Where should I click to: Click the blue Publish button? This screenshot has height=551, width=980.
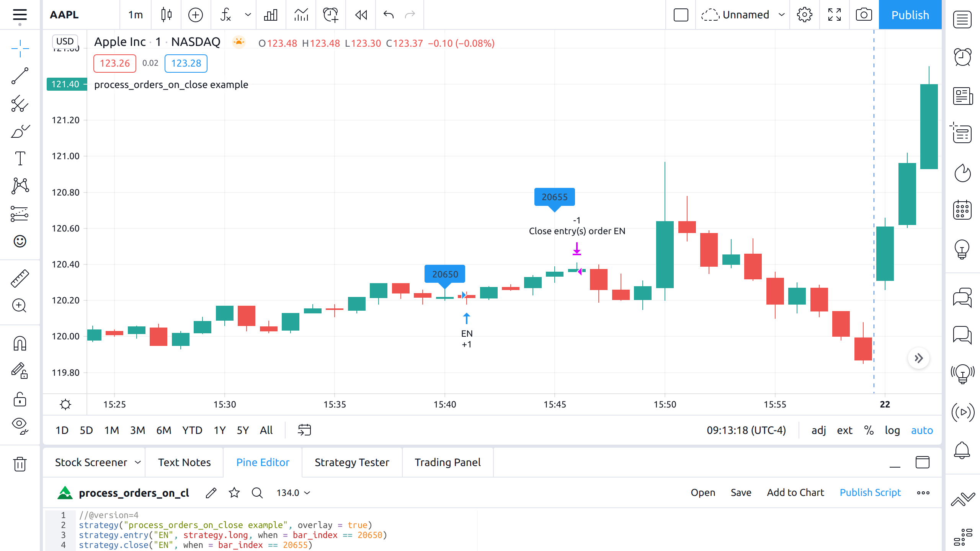tap(910, 15)
